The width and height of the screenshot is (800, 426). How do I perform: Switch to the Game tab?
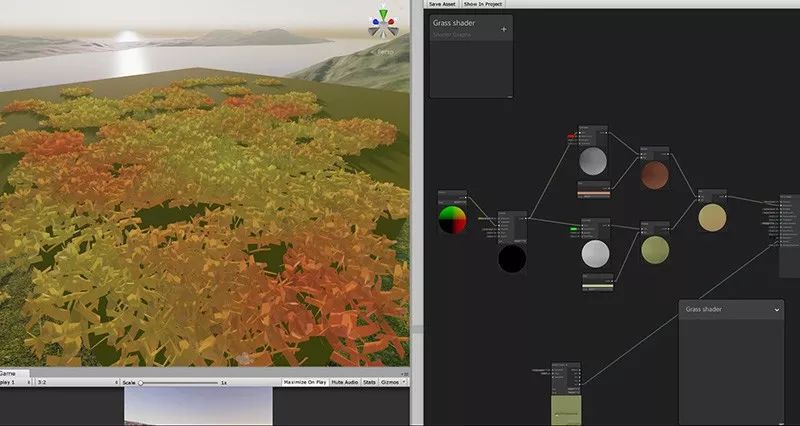pyautogui.click(x=13, y=372)
